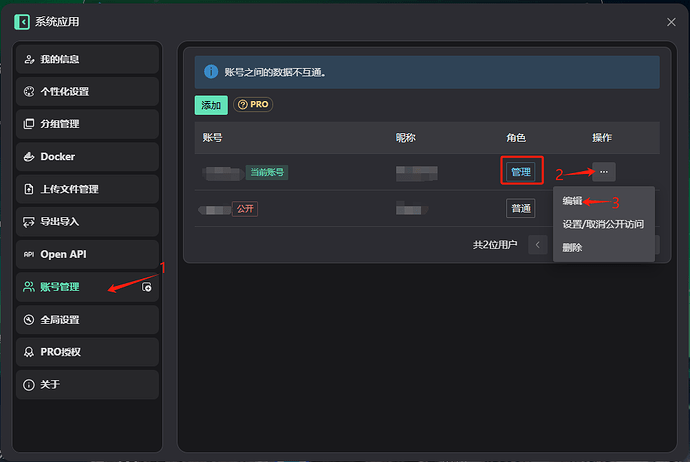Choose 设置/取消公开访问 in the menu
Screen dimensions: 690x462
603,224
